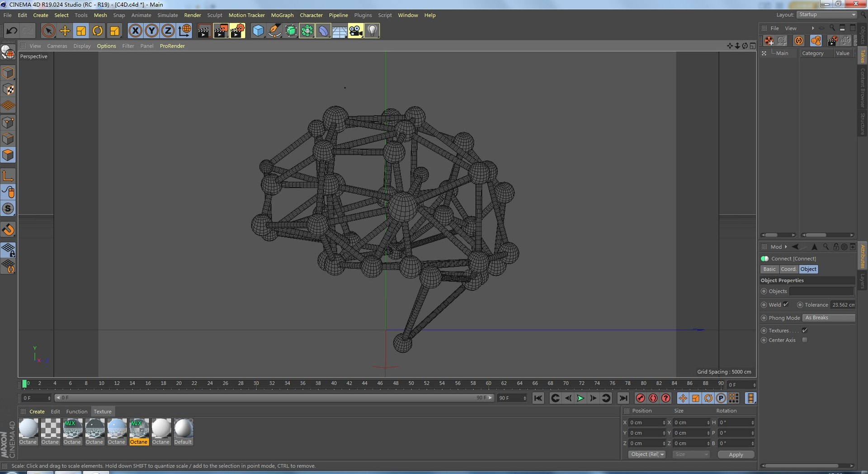Enable the Weld checkbox
Viewport: 868px width, 474px height.
click(786, 304)
